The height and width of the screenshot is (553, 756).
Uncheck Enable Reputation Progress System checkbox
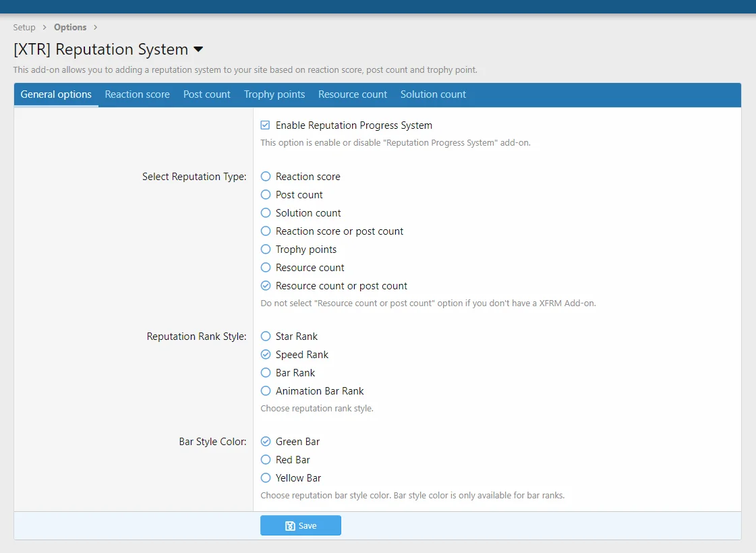click(x=266, y=125)
